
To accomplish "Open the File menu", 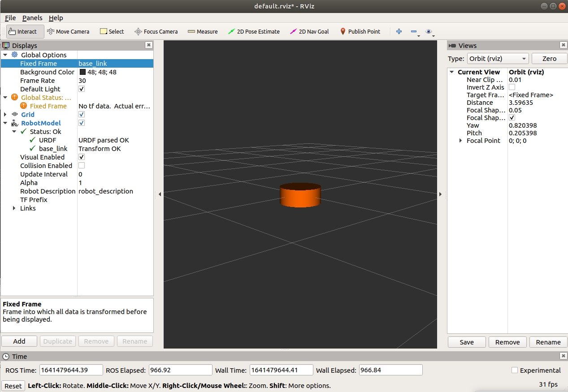I will click(x=10, y=18).
